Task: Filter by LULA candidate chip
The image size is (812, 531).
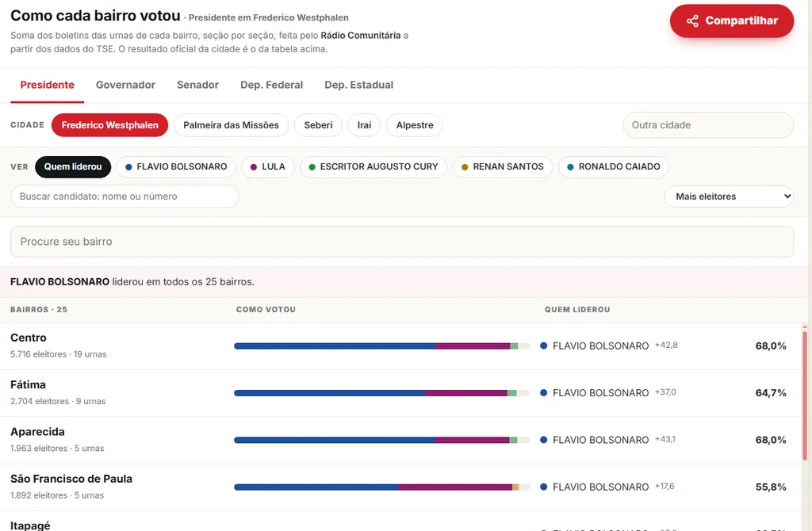Action: pyautogui.click(x=268, y=166)
